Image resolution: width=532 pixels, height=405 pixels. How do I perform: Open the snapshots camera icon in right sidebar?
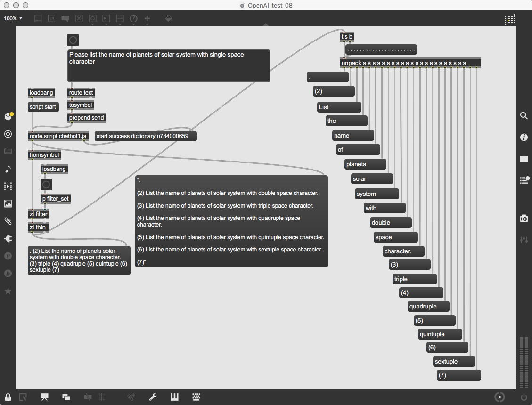tap(524, 219)
